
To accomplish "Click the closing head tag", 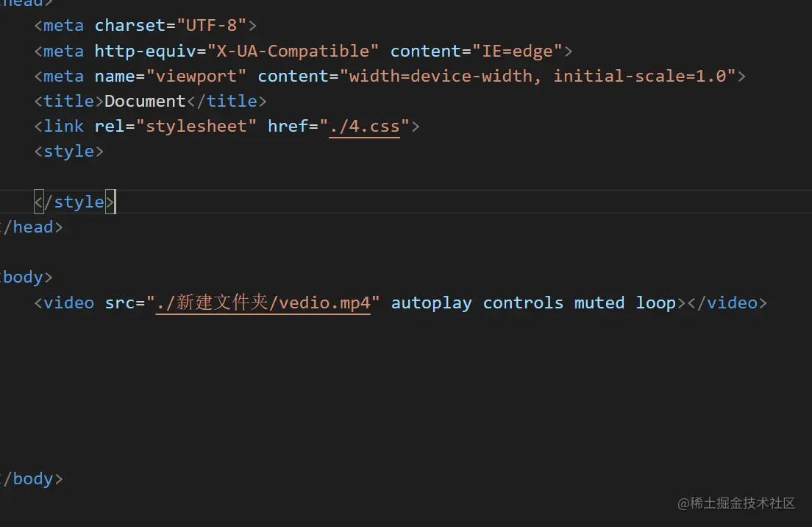I will pyautogui.click(x=32, y=227).
